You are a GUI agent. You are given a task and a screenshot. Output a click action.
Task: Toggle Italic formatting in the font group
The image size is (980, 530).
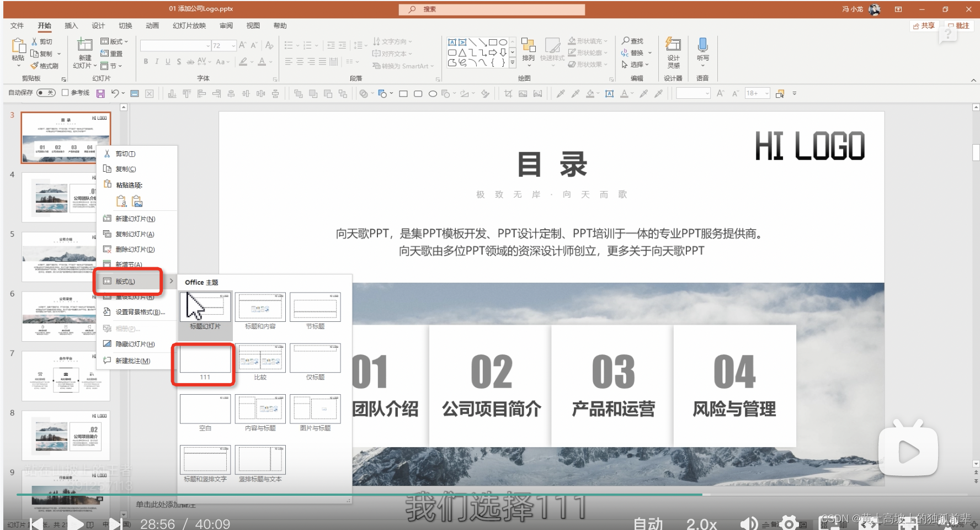coord(157,62)
